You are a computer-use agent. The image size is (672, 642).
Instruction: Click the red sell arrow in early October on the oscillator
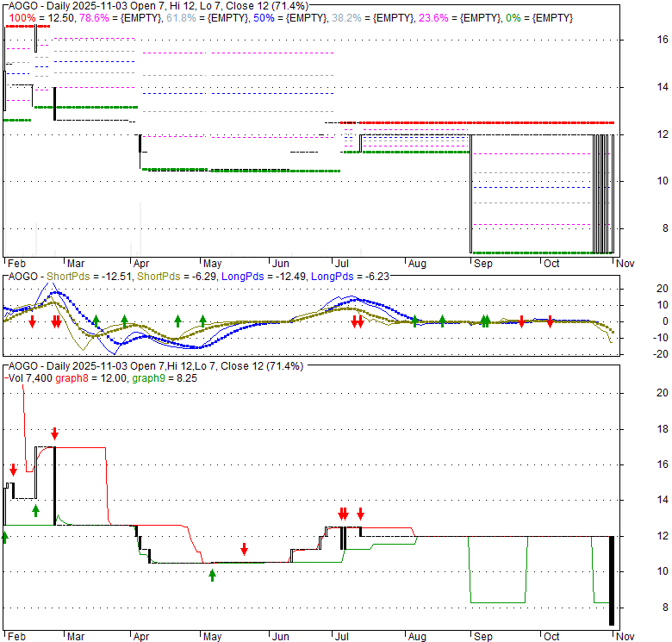(550, 321)
